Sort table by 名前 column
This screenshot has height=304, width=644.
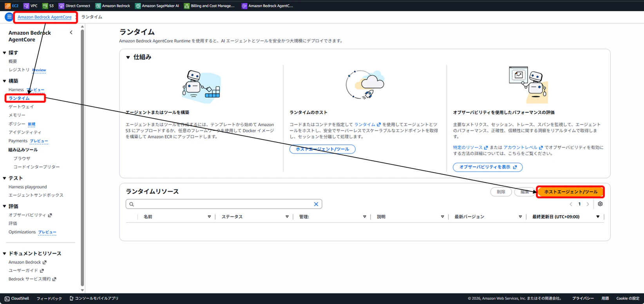(209, 217)
